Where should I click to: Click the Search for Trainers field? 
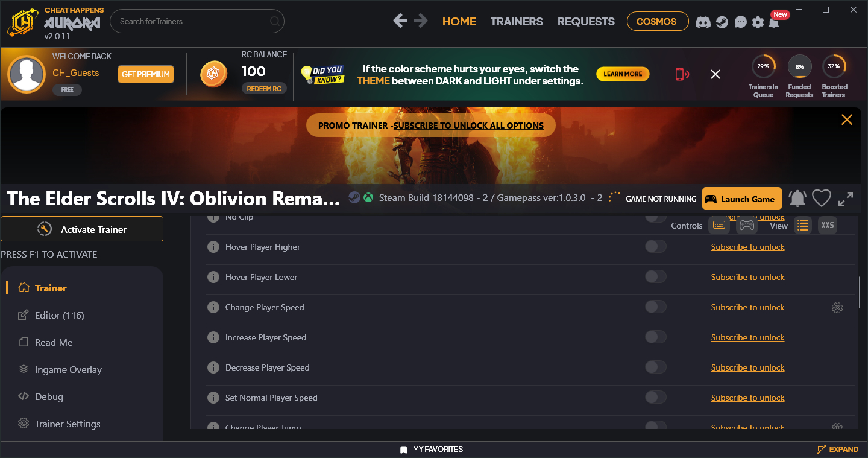193,21
